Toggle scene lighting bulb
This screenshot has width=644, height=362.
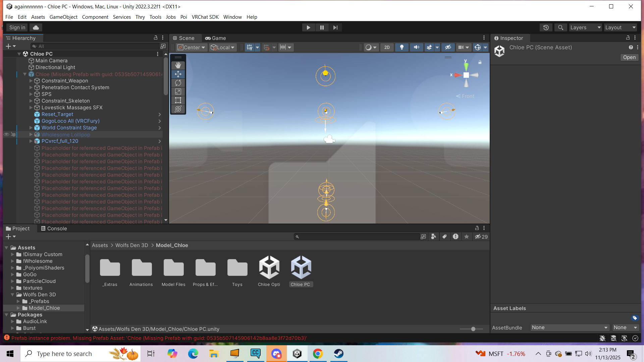pos(401,48)
